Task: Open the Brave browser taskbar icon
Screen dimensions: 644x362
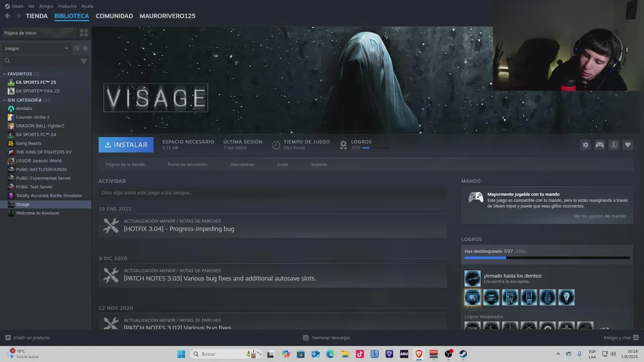Action: click(x=419, y=354)
